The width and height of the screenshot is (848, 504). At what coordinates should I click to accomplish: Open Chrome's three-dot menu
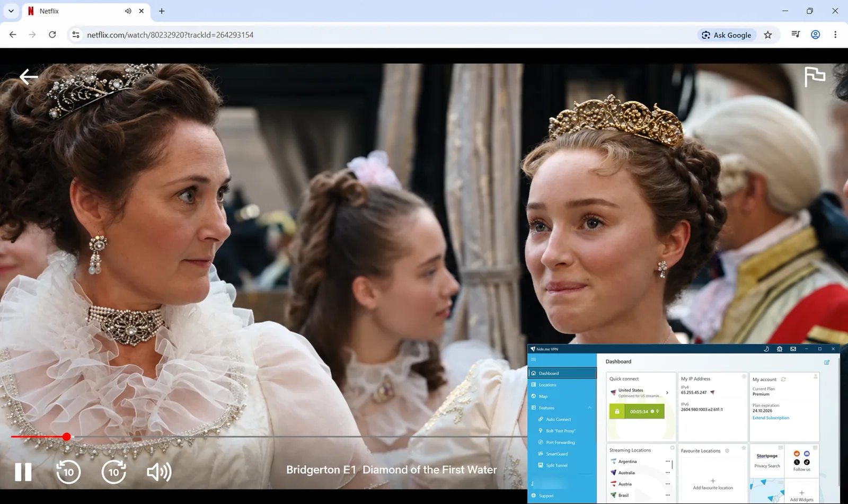[x=835, y=34]
